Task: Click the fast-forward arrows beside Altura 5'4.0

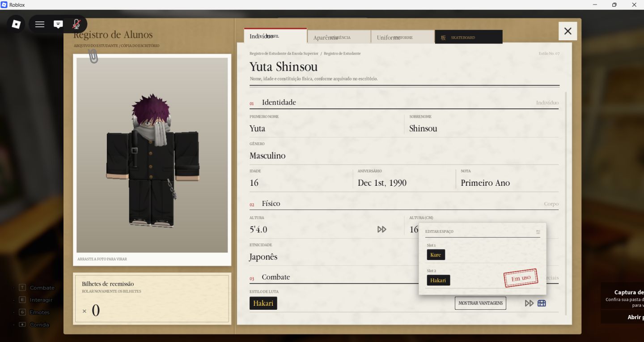Action: 381,229
